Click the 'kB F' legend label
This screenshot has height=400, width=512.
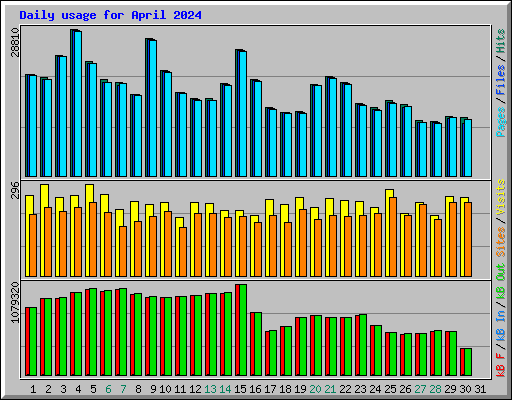click(501, 364)
